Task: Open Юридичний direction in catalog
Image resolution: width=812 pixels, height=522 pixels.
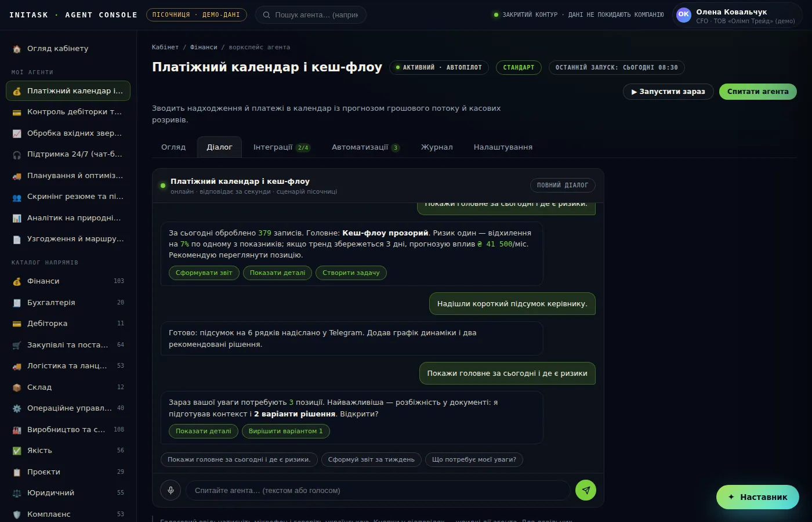Action: coord(68,493)
